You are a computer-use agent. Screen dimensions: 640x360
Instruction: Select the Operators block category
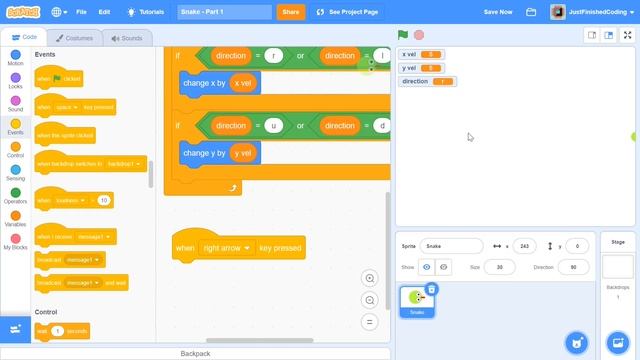click(x=16, y=196)
